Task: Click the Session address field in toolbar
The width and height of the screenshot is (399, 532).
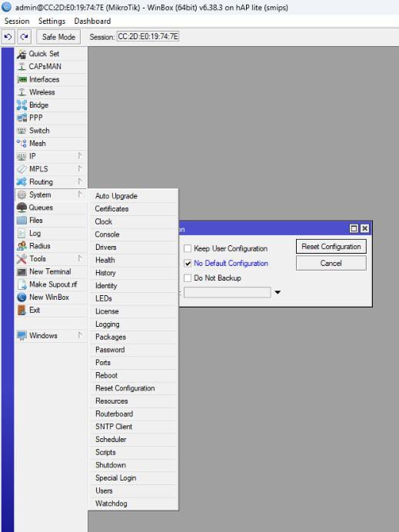Action: click(x=148, y=37)
